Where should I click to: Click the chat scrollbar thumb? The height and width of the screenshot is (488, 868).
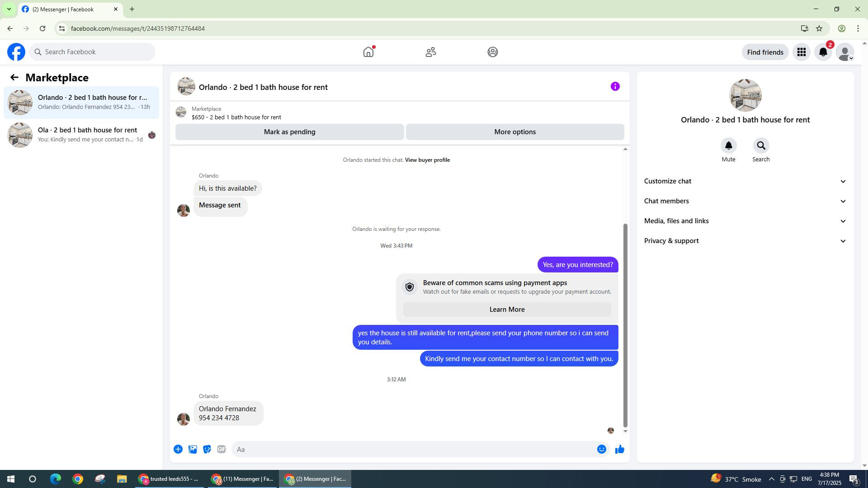coord(625,325)
